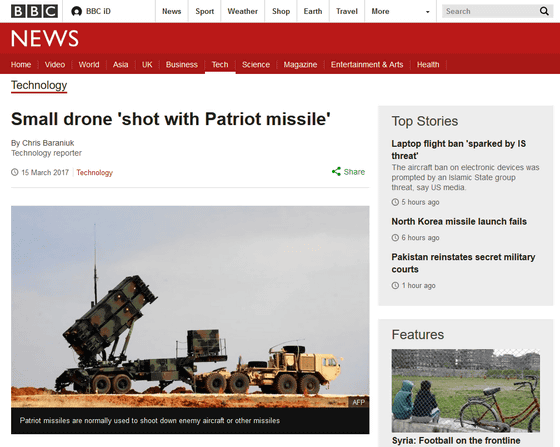Open News in the top navigation
Image resolution: width=560 pixels, height=447 pixels.
tap(171, 11)
